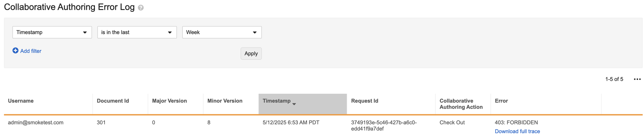The height and width of the screenshot is (138, 644).
Task: Sort by the Major Version column header
Action: (169, 101)
